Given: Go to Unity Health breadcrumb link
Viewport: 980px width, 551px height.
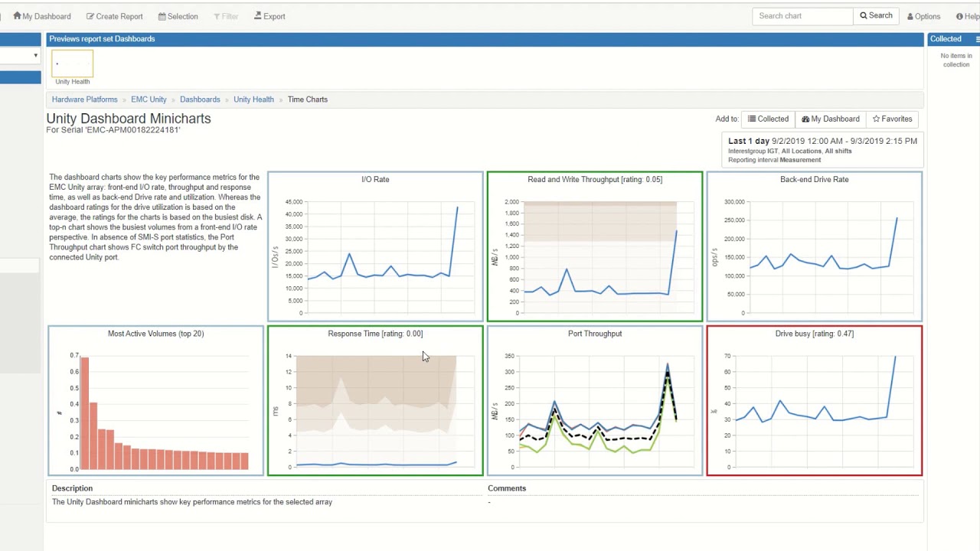Looking at the screenshot, I should pyautogui.click(x=253, y=99).
